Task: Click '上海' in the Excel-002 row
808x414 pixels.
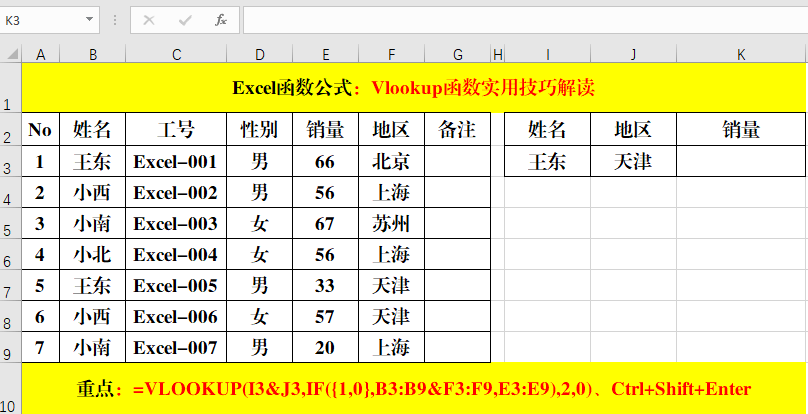Action: [392, 192]
